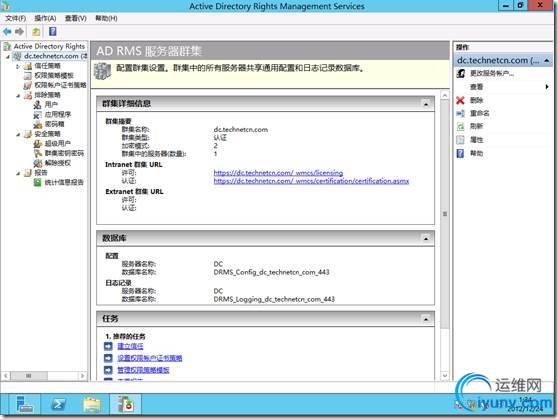
Task: Select the 信任策略 node in the tree
Action: pyautogui.click(x=47, y=66)
